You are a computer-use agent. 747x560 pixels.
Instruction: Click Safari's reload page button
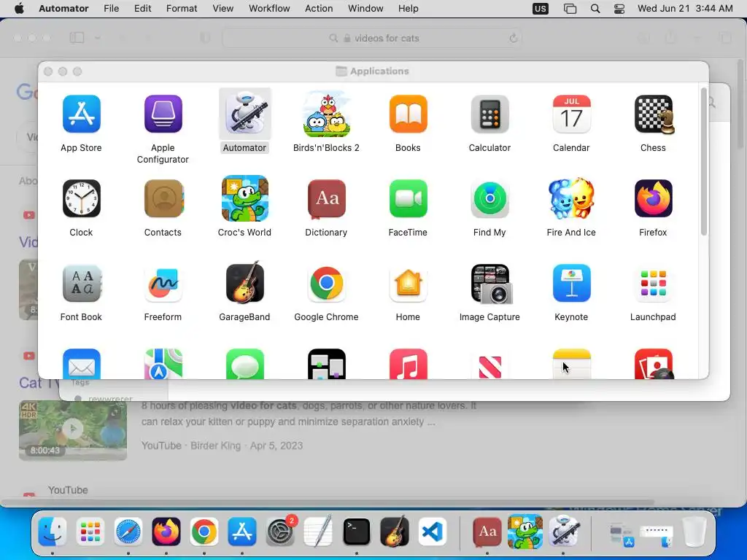pos(513,38)
